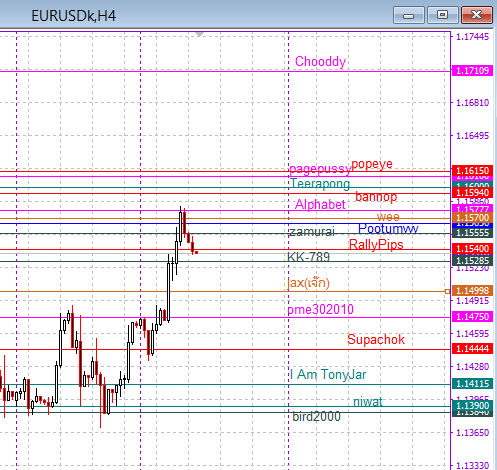Select the niwat label text

[368, 402]
